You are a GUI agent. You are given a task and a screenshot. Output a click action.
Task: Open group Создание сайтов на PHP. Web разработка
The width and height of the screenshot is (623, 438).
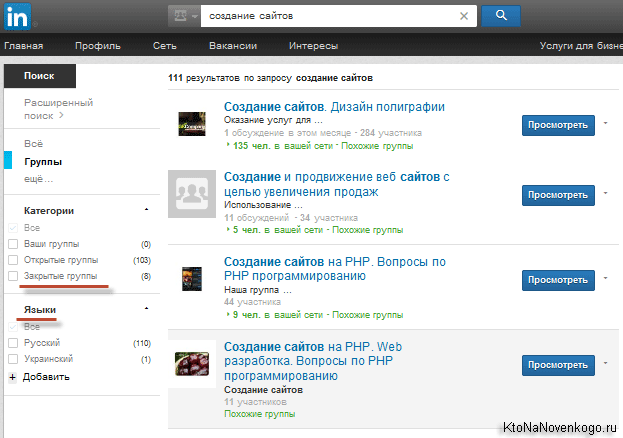(313, 361)
